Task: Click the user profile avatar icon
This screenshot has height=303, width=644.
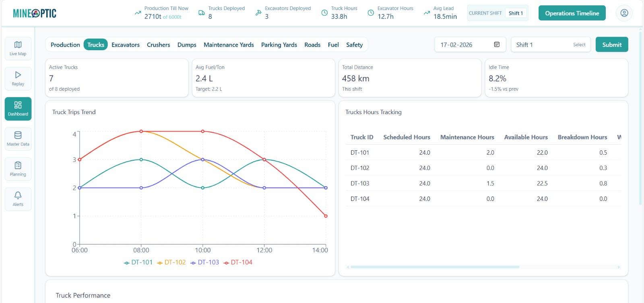Action: tap(624, 13)
